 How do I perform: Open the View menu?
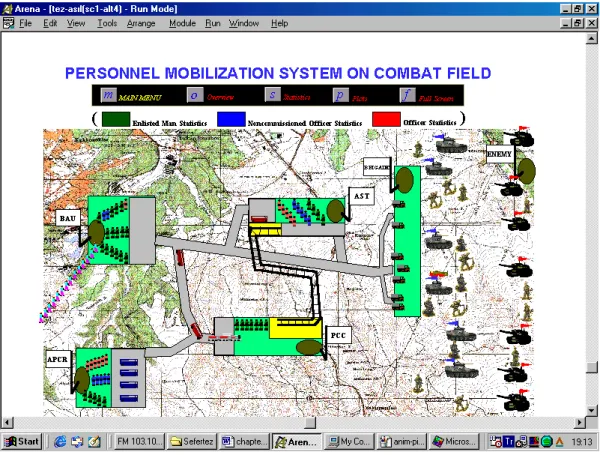pos(76,23)
